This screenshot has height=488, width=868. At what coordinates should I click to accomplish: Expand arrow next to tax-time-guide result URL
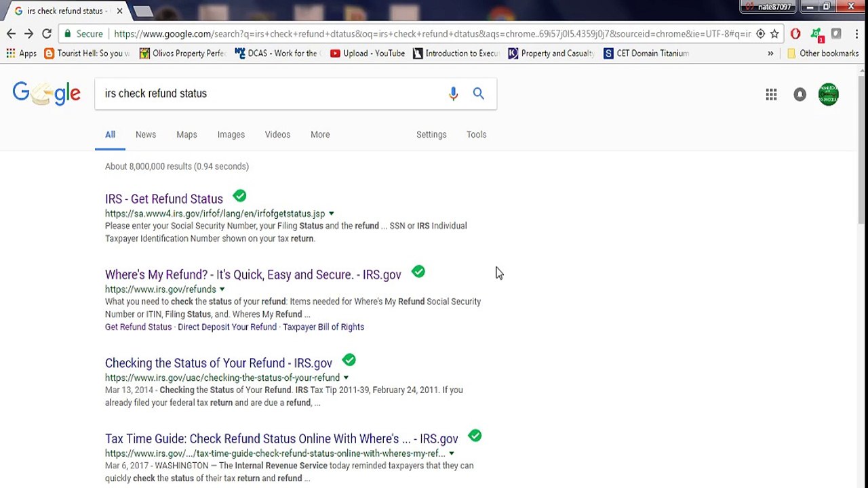[x=452, y=453]
